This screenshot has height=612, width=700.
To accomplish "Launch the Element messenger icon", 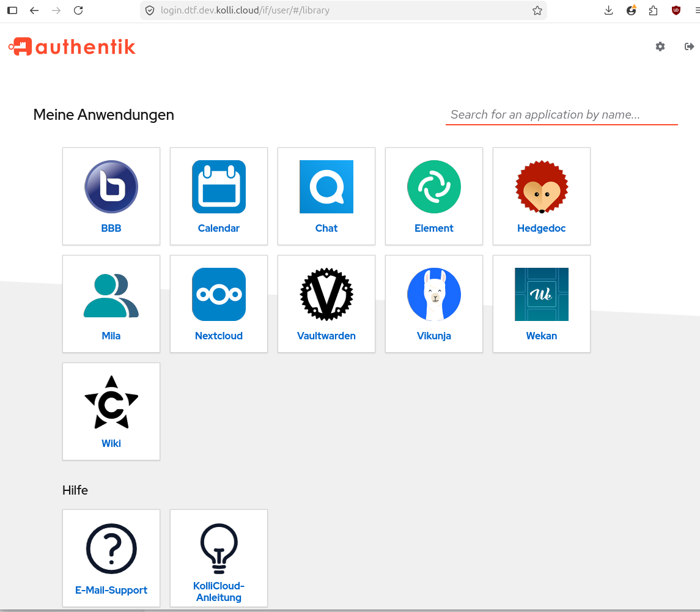I will [434, 186].
